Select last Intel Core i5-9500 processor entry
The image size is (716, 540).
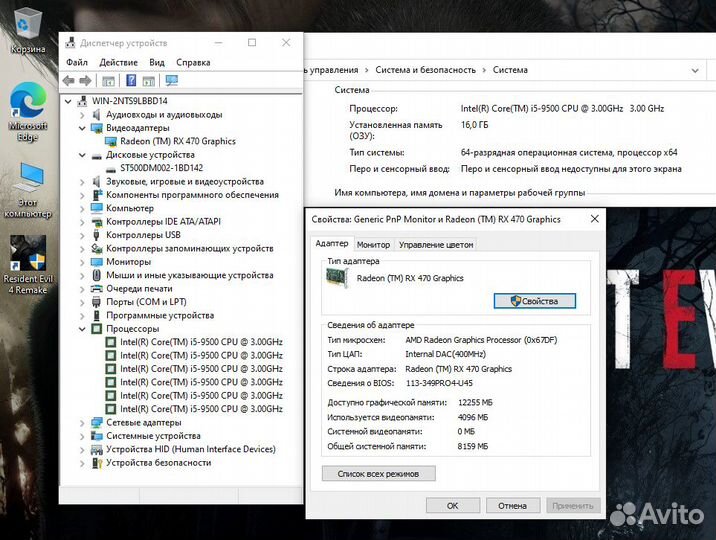201,409
